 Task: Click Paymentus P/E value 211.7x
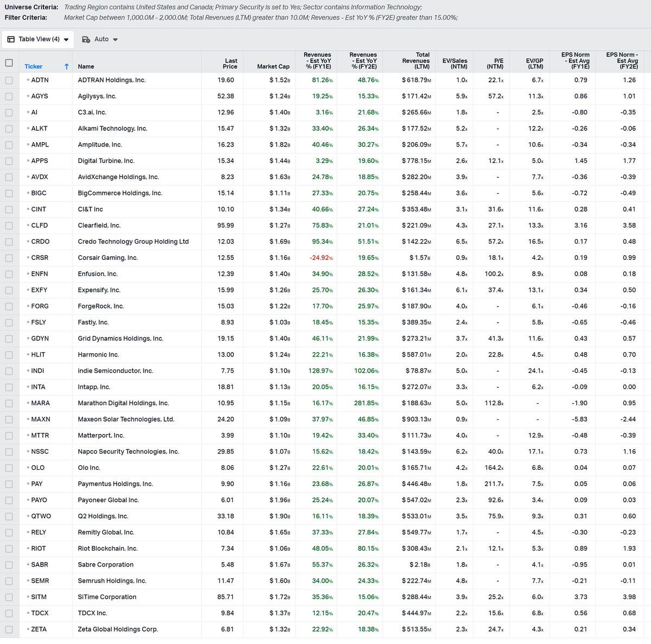494,484
